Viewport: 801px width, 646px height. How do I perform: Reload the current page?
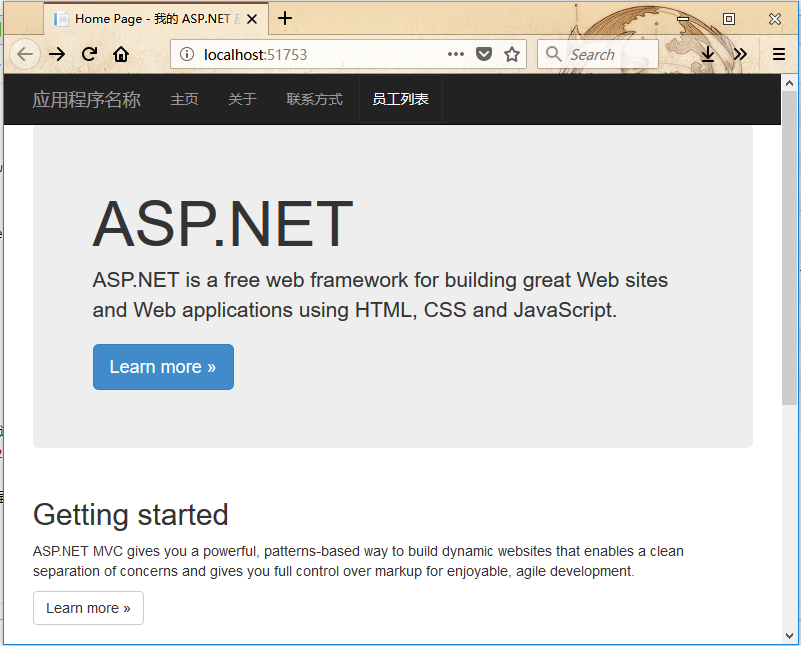89,54
